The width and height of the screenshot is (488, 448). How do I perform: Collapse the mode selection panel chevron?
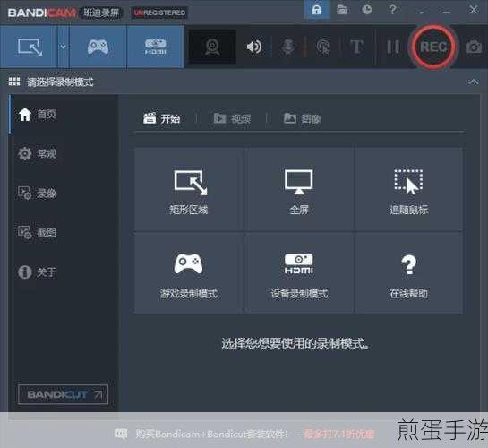click(x=473, y=82)
